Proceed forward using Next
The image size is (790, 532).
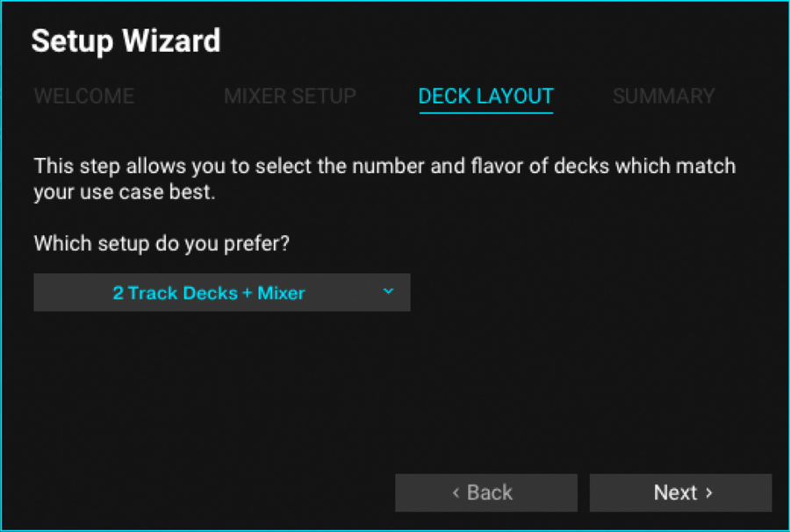tap(680, 492)
